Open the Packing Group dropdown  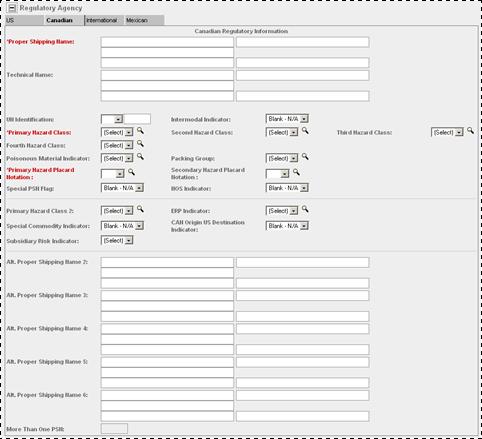(x=282, y=158)
